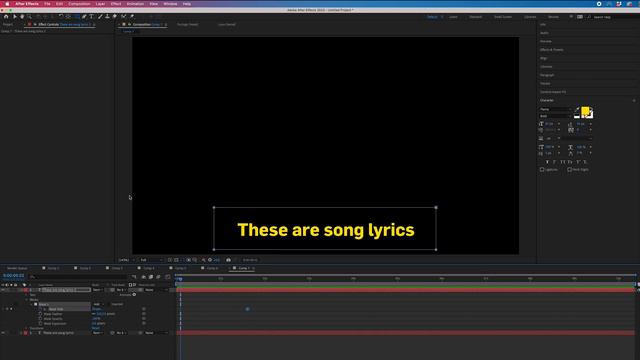Switch to the Render Queue tab
640x360 pixels.
click(17, 268)
